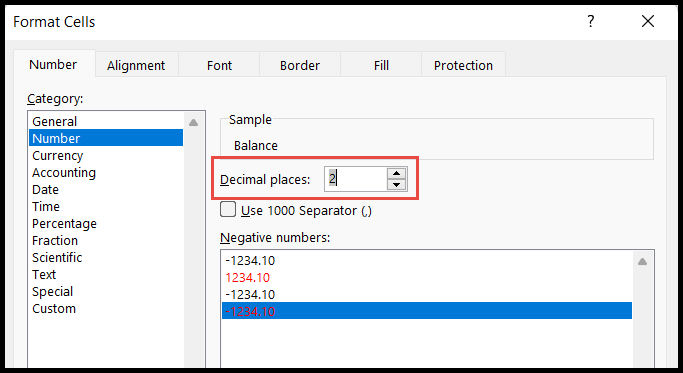Click the Category list scroll up arrow
The width and height of the screenshot is (683, 373).
click(x=194, y=122)
